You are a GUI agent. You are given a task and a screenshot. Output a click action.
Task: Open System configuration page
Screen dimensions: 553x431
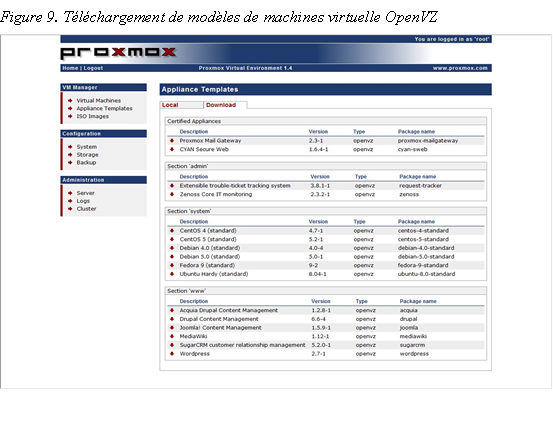(x=87, y=147)
